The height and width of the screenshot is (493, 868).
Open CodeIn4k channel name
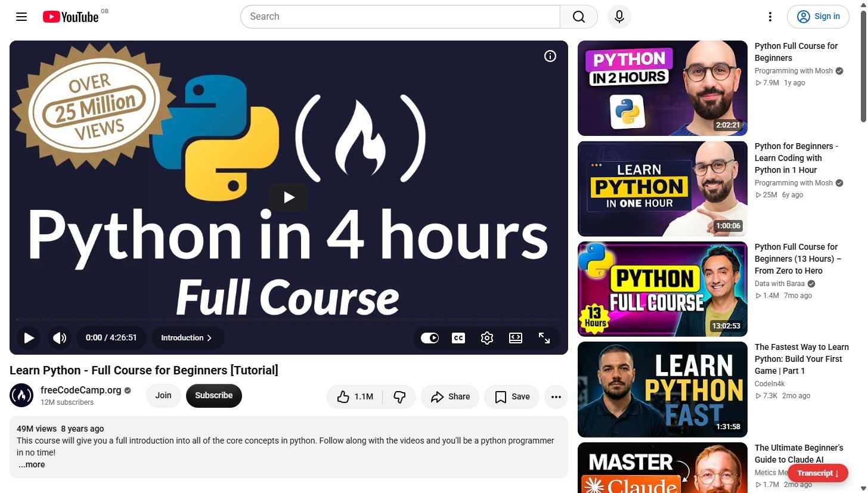pos(770,384)
